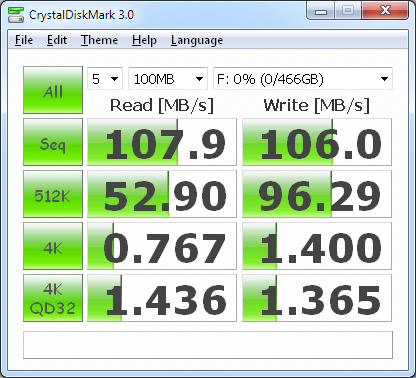
Task: Start the 4K benchmark test
Action: 53,246
